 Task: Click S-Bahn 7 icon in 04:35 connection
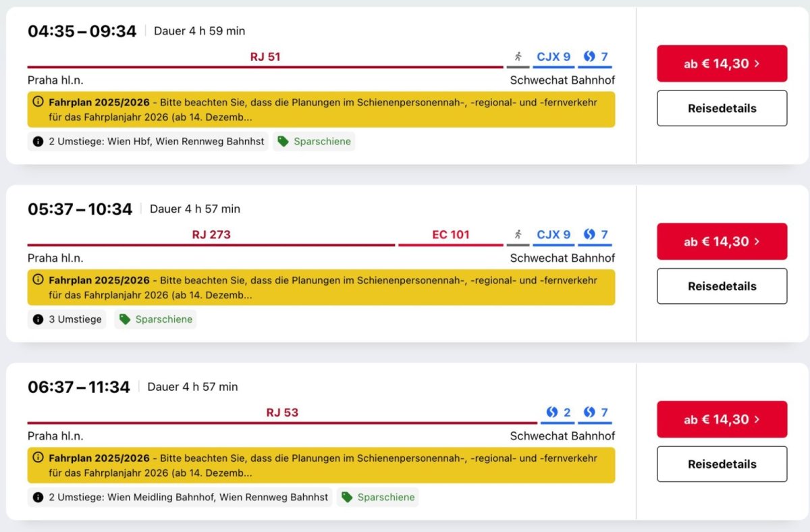[589, 57]
